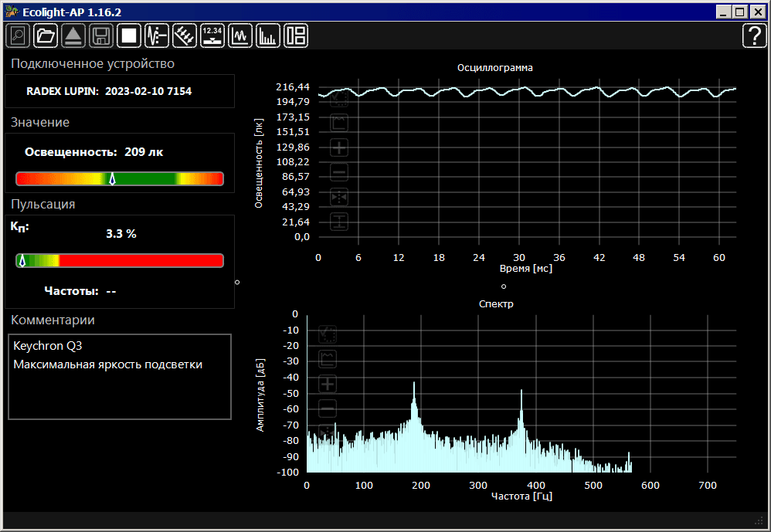Click the oscillogram autoscale curve icon
This screenshot has width=771, height=532.
tap(339, 122)
